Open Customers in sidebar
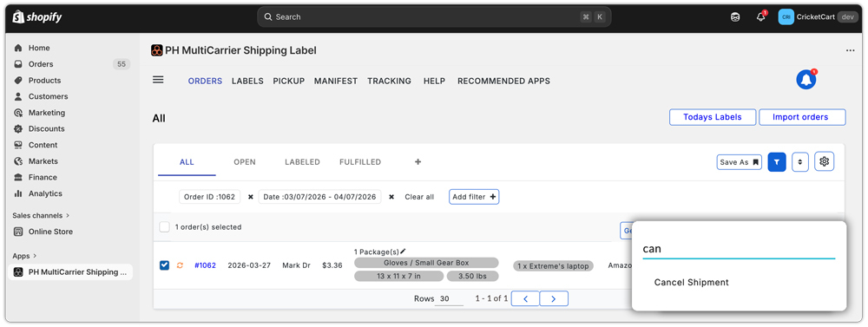868x327 pixels. click(x=48, y=96)
